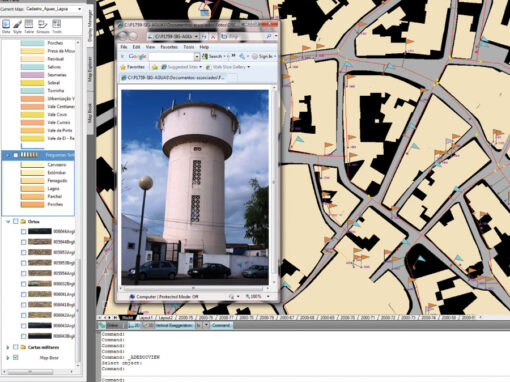Open the Data tool in Display Manager
This screenshot has width=510, height=382.
coord(6,26)
